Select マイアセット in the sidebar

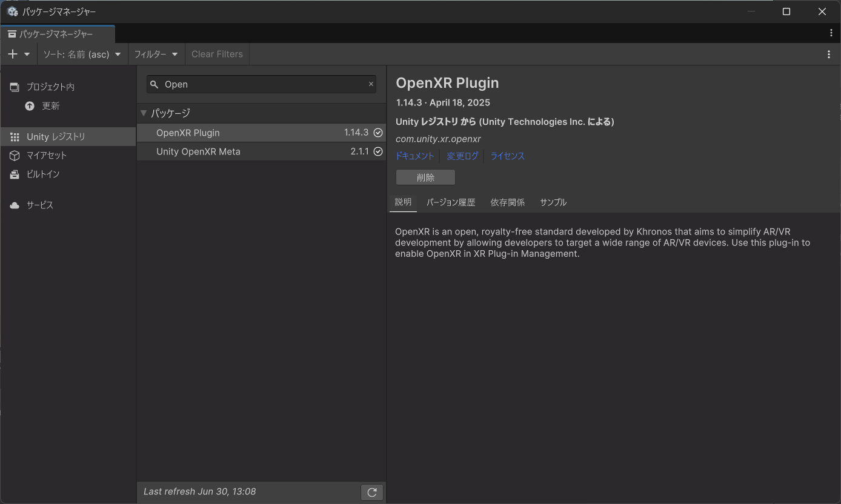coord(68,155)
